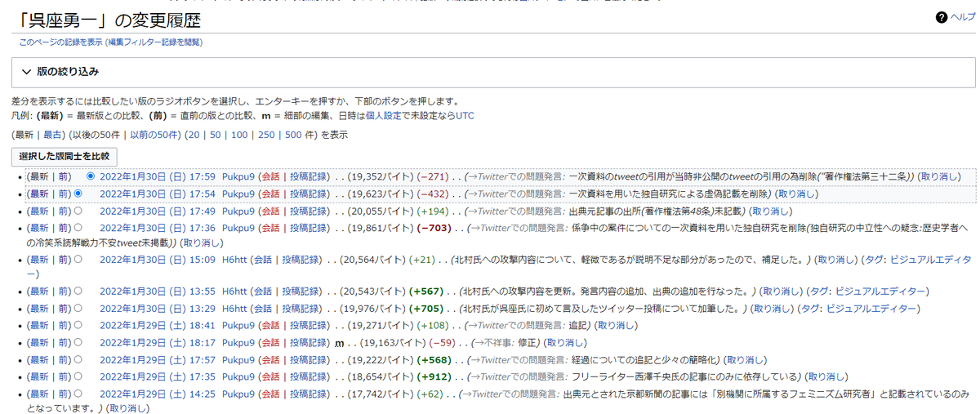Viewport: 980px width, 414px height.
Task: Select the radio button for 13:29 revision
Action: [x=78, y=308]
